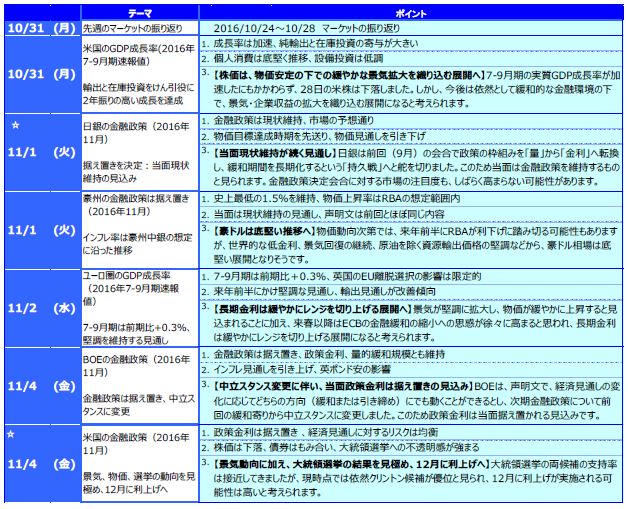Click the star marker above the 11/1 date
The width and height of the screenshot is (628, 509).
coord(14,130)
